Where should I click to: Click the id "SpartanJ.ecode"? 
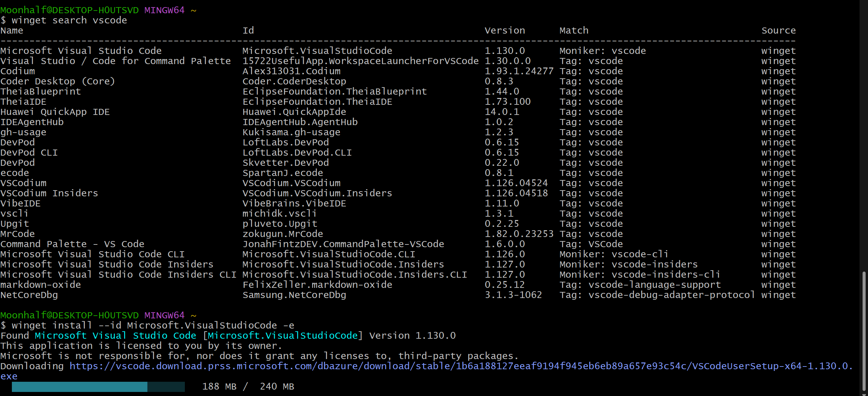click(283, 173)
